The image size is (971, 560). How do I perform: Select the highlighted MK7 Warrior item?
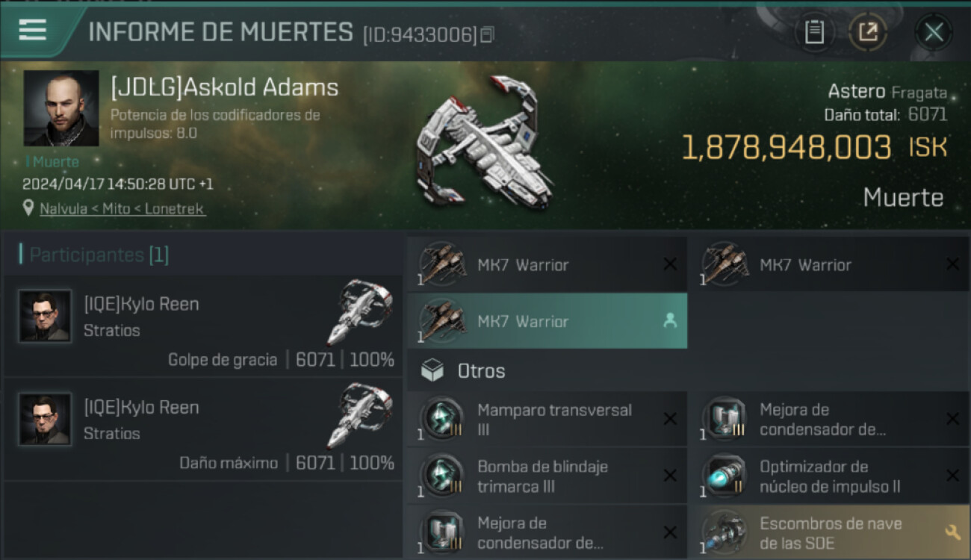(x=547, y=321)
